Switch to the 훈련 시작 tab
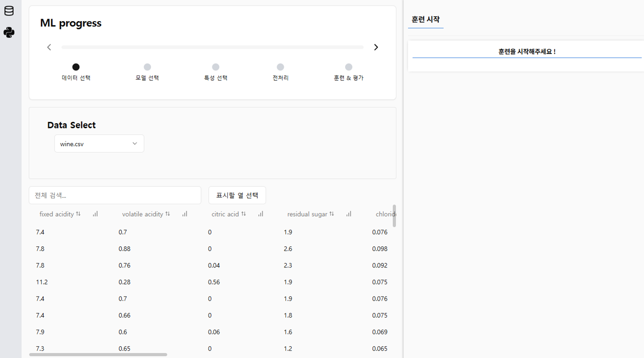Image resolution: width=644 pixels, height=358 pixels. [425, 19]
